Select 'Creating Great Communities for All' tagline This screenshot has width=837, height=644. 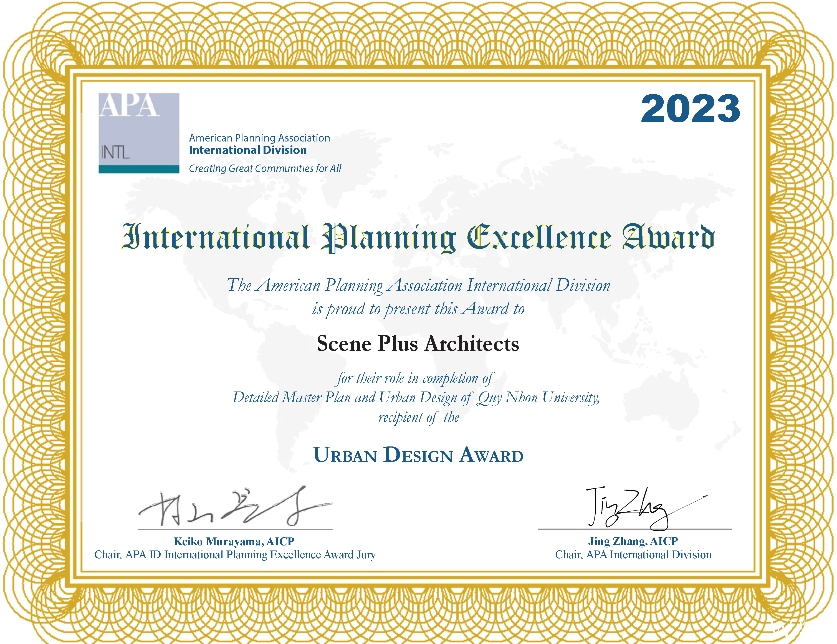pos(265,168)
